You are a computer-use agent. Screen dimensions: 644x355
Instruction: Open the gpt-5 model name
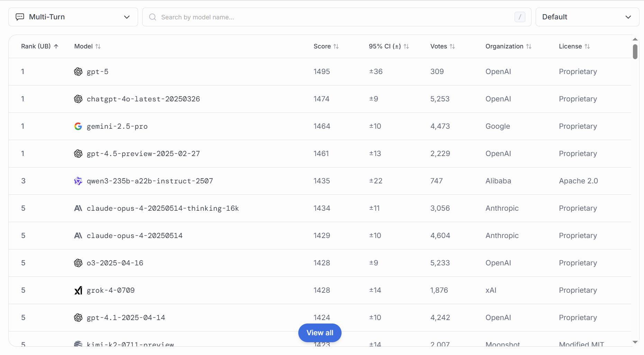click(98, 72)
